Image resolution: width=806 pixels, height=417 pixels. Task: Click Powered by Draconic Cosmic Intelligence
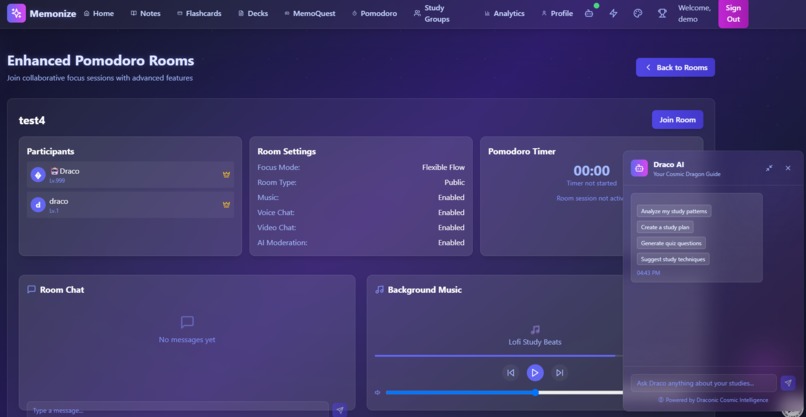[x=713, y=400]
